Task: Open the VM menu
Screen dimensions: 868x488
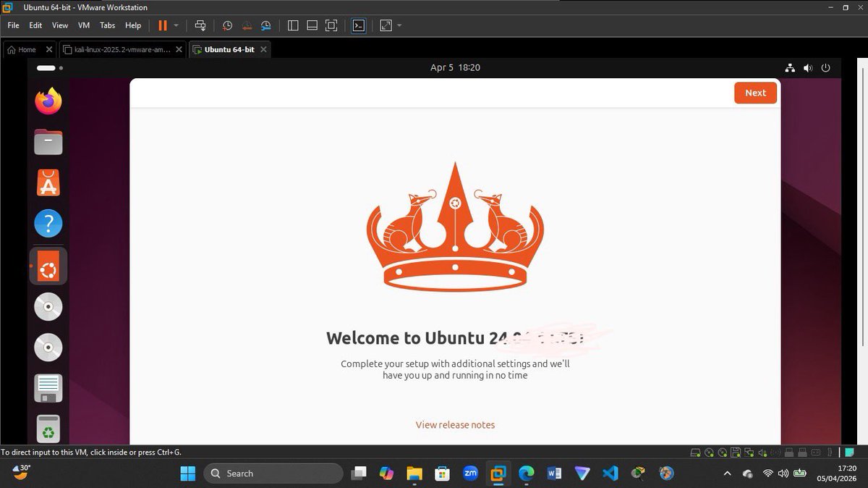Action: coord(84,25)
